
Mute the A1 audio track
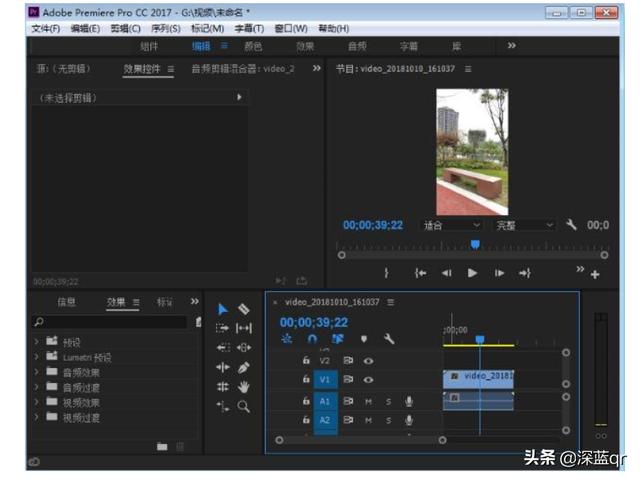click(368, 402)
